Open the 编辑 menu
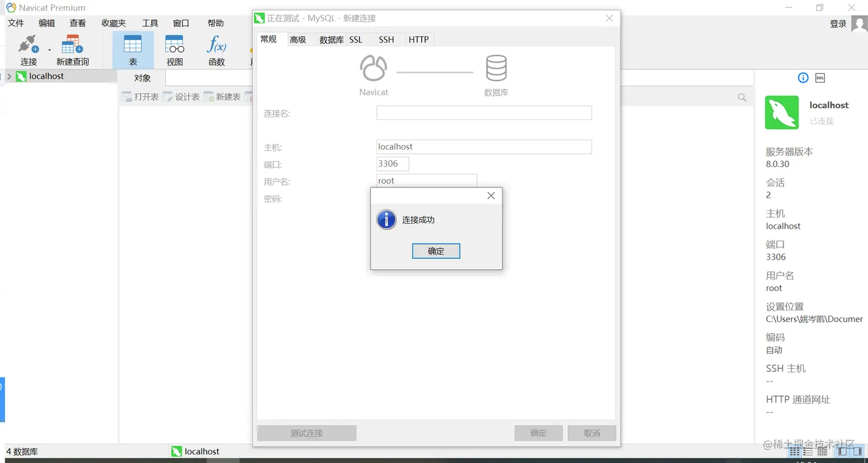Viewport: 868px width, 463px height. 47,23
